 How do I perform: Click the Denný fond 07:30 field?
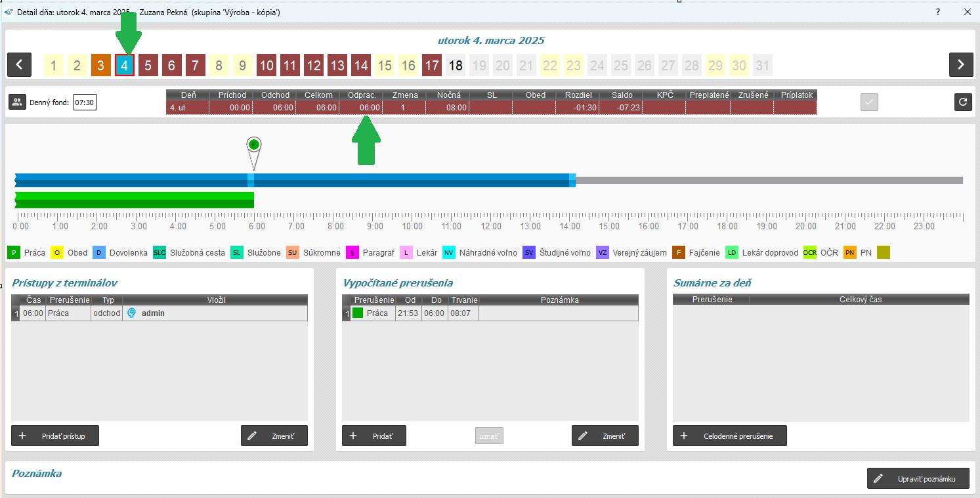[84, 102]
